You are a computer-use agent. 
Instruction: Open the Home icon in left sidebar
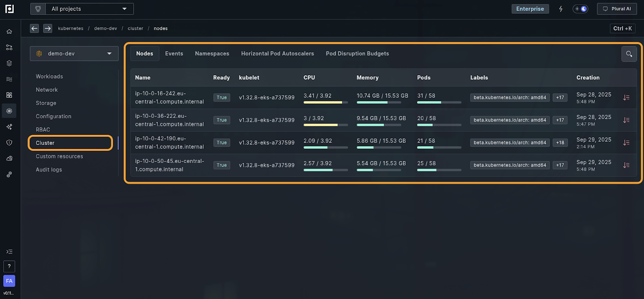(x=9, y=31)
